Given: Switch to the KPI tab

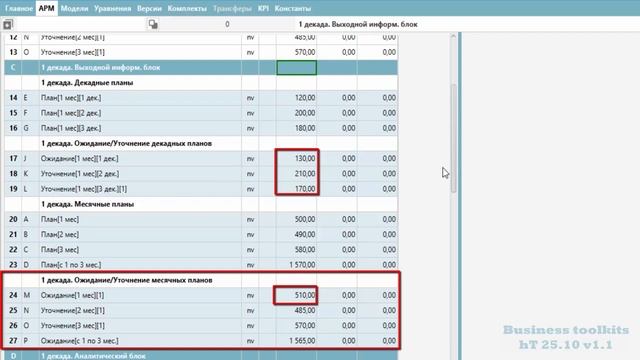Looking at the screenshot, I should 263,8.
